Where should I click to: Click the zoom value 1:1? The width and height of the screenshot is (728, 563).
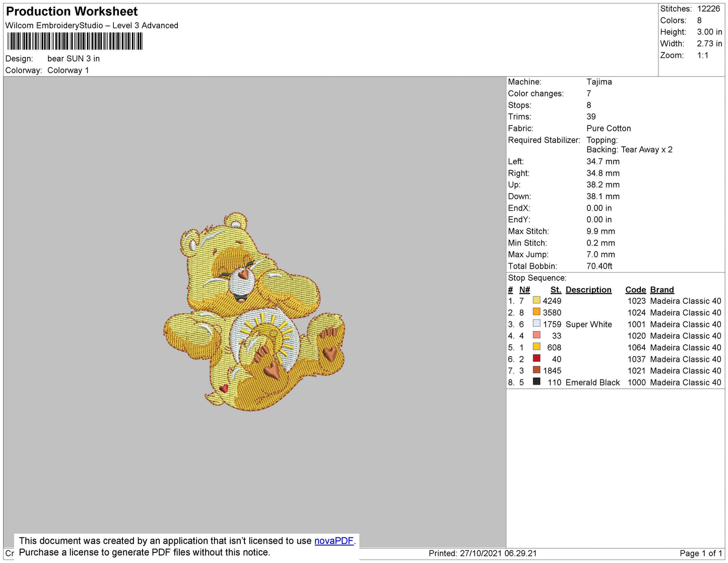pyautogui.click(x=703, y=55)
